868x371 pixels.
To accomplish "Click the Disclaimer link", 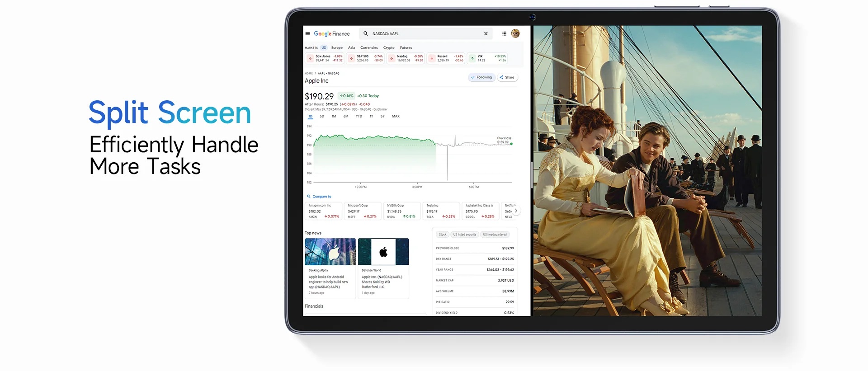I will click(380, 109).
